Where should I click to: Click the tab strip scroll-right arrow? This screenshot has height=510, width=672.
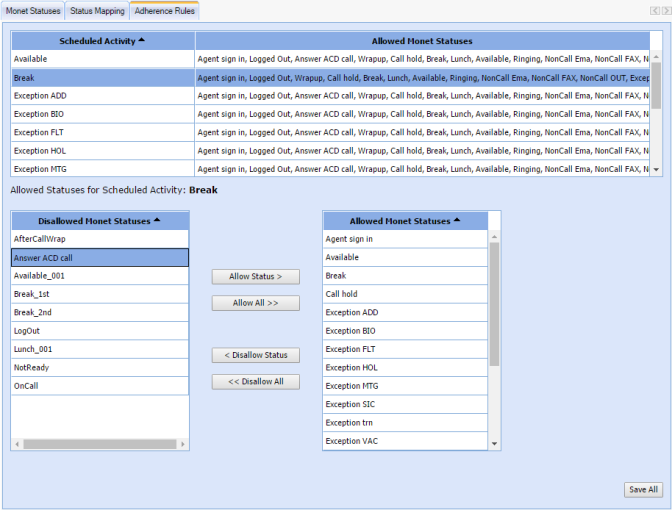point(665,10)
